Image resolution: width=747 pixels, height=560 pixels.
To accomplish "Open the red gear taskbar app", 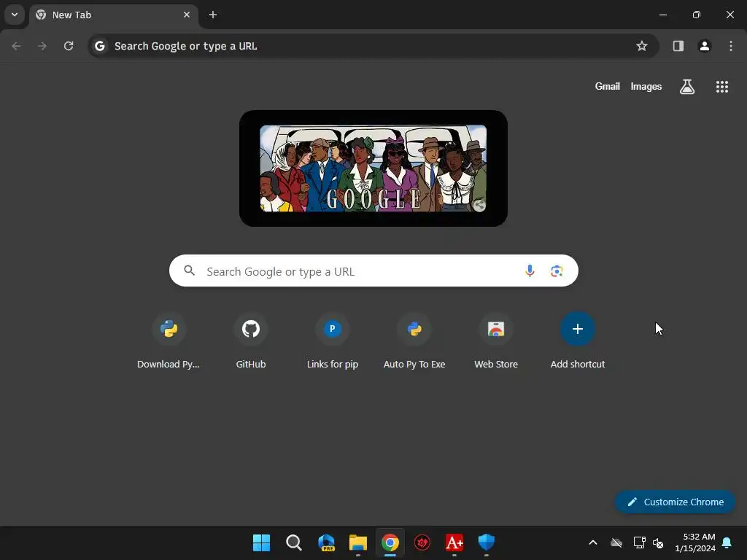I will pyautogui.click(x=422, y=542).
